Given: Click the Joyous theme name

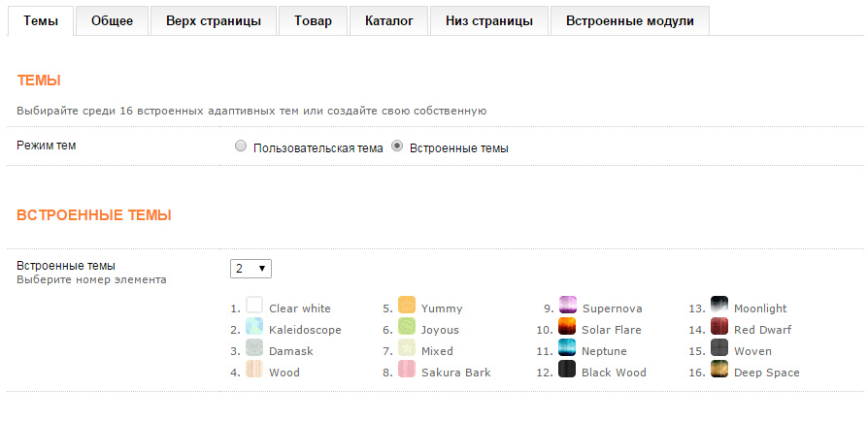Looking at the screenshot, I should (440, 330).
